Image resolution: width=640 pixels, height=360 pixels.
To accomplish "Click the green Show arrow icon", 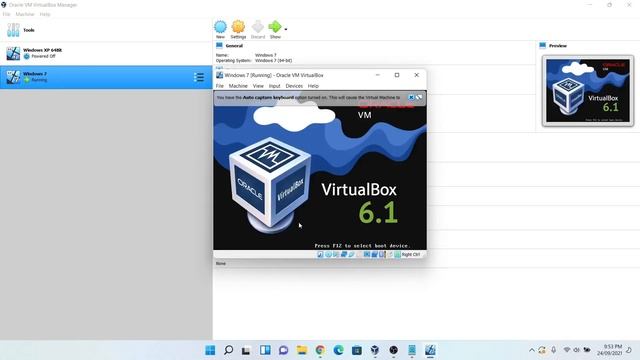I will point(275,27).
